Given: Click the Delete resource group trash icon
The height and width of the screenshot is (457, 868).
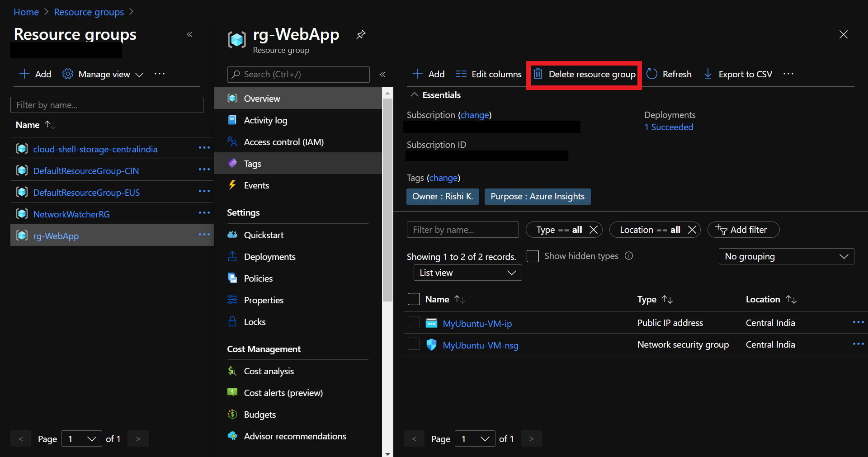Looking at the screenshot, I should tap(538, 74).
